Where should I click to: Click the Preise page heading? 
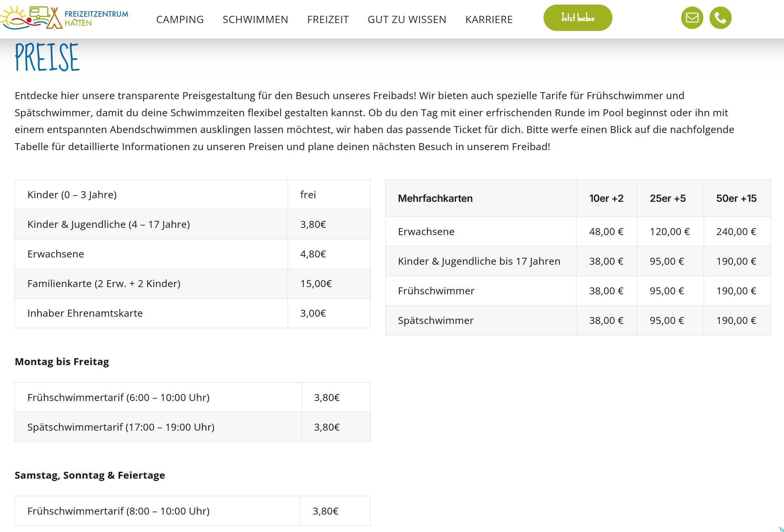pos(47,57)
